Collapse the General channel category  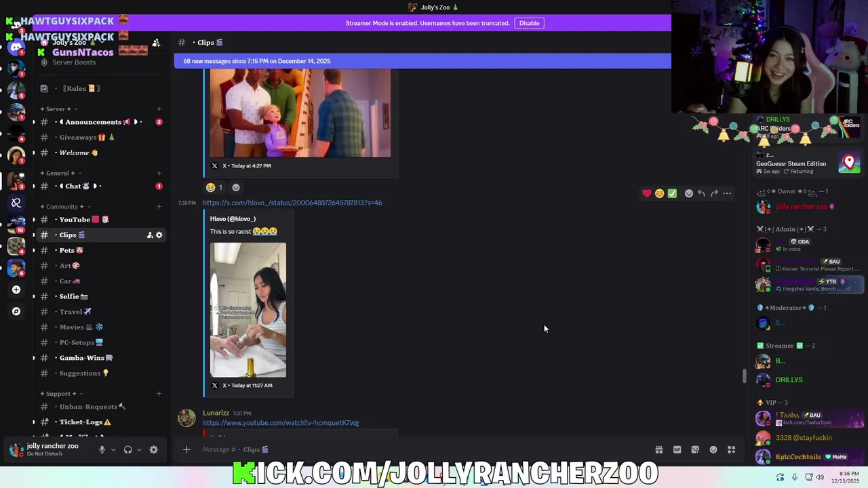(x=60, y=173)
